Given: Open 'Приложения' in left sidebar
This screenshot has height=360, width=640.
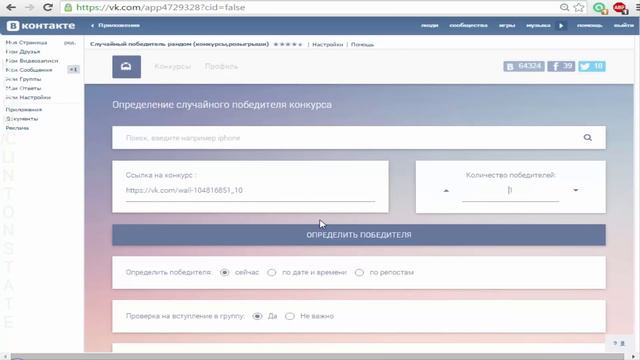Looking at the screenshot, I should coord(24,110).
